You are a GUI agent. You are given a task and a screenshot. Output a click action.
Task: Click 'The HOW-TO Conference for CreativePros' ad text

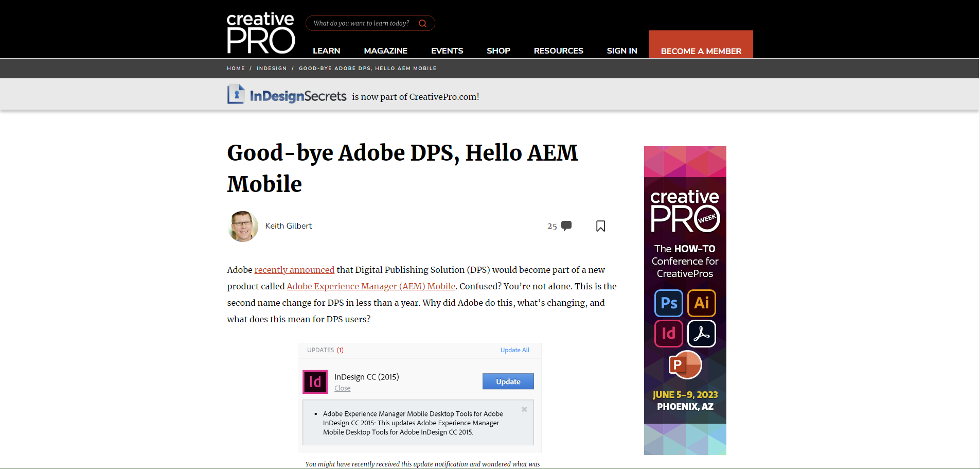(685, 261)
